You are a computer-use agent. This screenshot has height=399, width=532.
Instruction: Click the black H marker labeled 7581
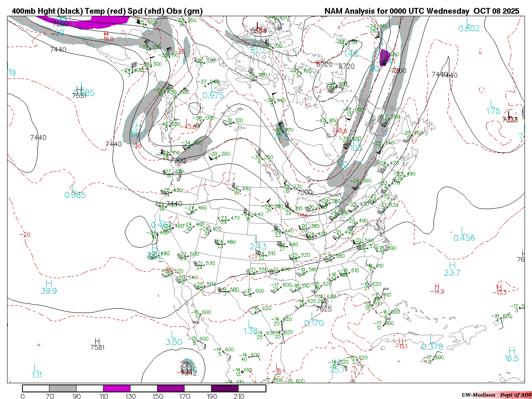pos(97,341)
